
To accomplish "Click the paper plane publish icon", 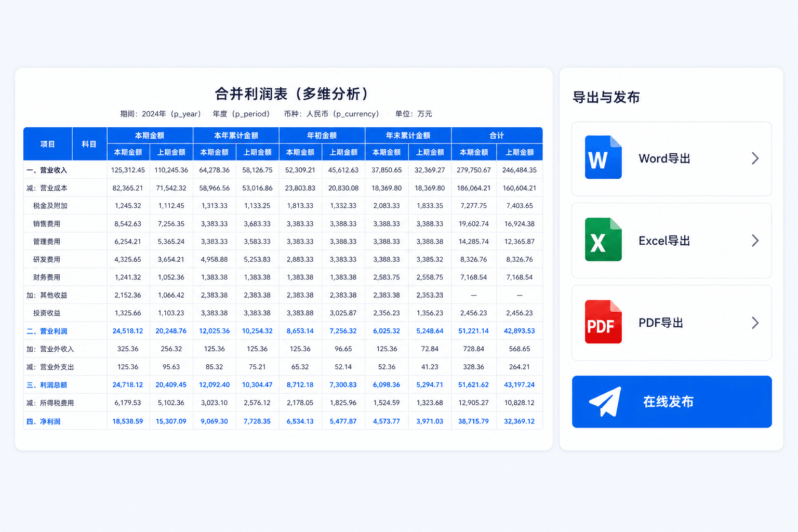I will point(605,402).
